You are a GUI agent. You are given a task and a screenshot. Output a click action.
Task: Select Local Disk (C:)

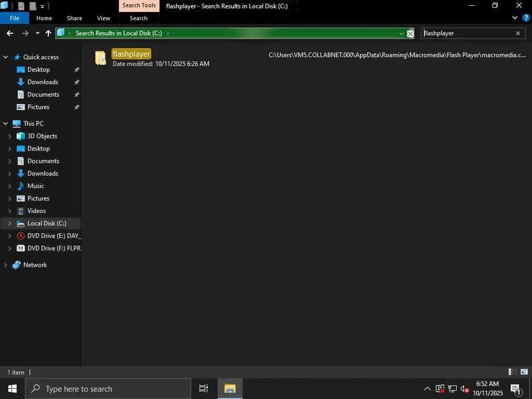pyautogui.click(x=47, y=223)
